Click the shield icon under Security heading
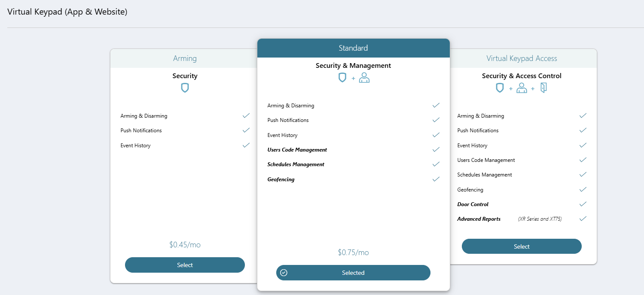Viewport: 644px width, 295px height. [x=185, y=88]
